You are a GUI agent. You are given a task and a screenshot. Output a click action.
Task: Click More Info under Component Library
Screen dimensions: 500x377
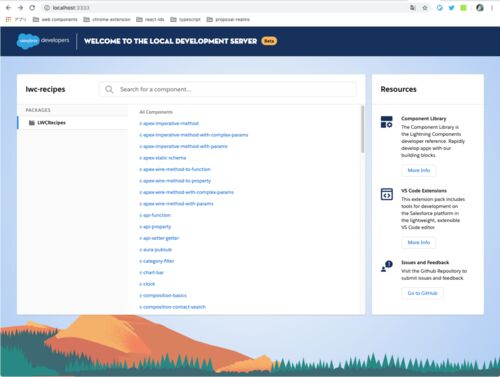(x=419, y=170)
